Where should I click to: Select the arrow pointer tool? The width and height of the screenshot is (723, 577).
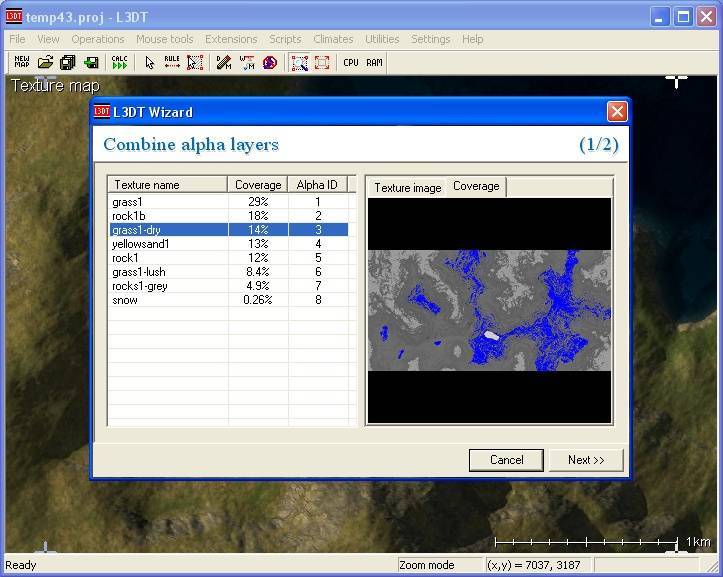click(149, 62)
